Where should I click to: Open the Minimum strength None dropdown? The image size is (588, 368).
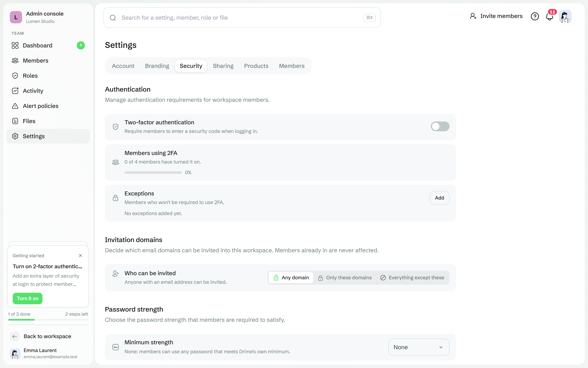pyautogui.click(x=419, y=347)
